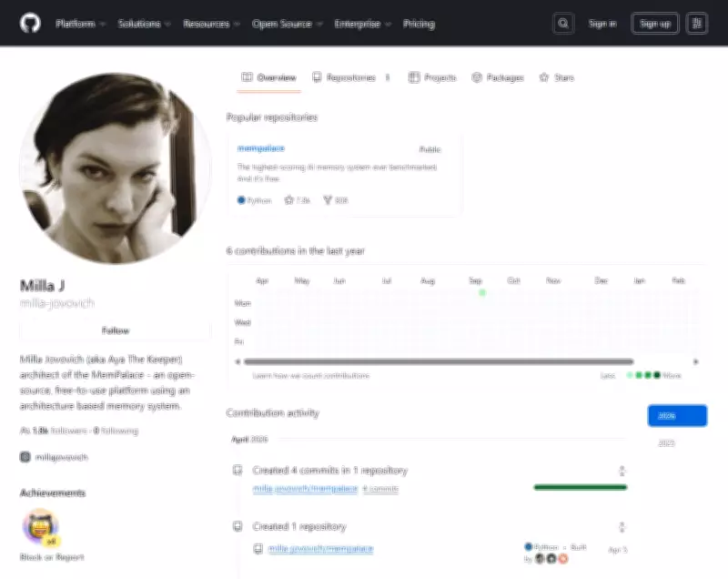Open millajovovich Instagram link

pyautogui.click(x=61, y=457)
